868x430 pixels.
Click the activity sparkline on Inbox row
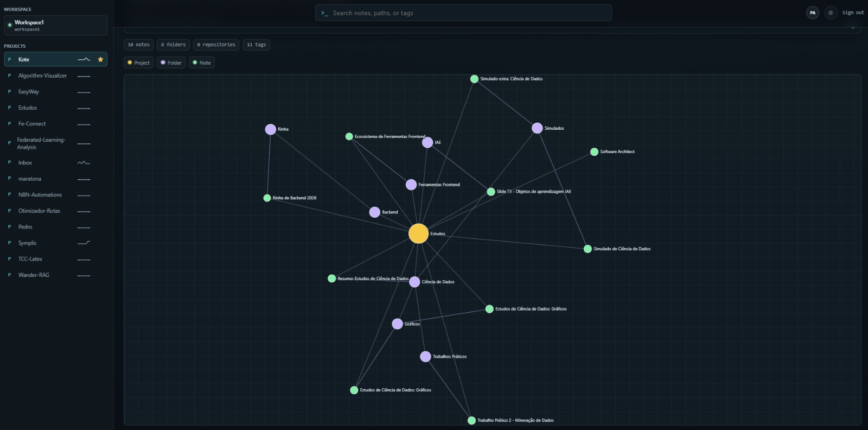tap(84, 163)
